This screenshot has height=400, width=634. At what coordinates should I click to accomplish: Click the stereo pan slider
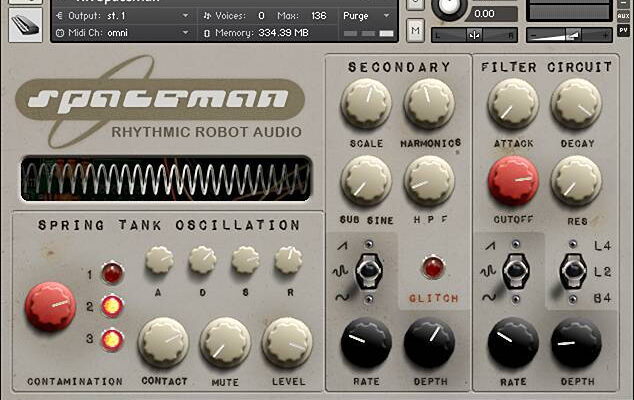(x=474, y=35)
